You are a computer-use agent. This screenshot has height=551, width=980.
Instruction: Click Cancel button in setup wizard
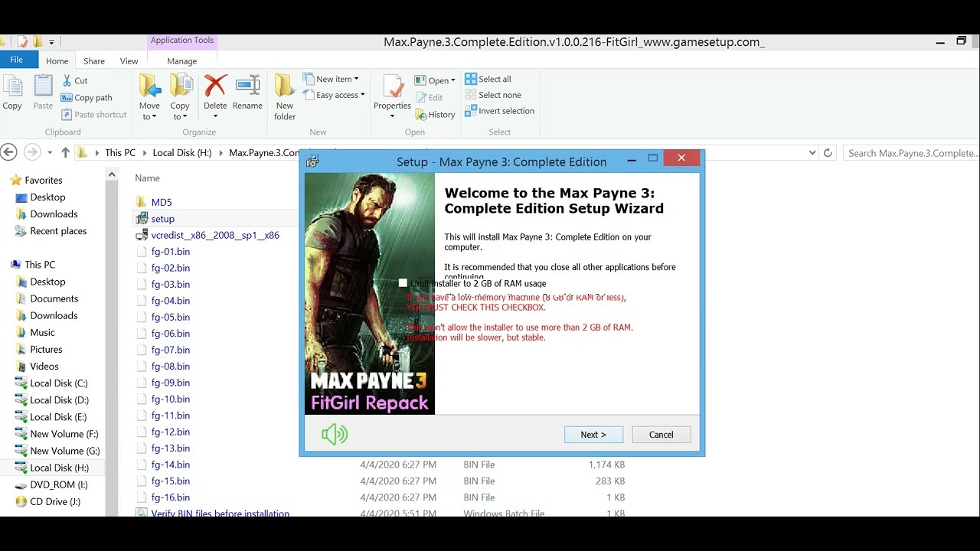coord(661,435)
